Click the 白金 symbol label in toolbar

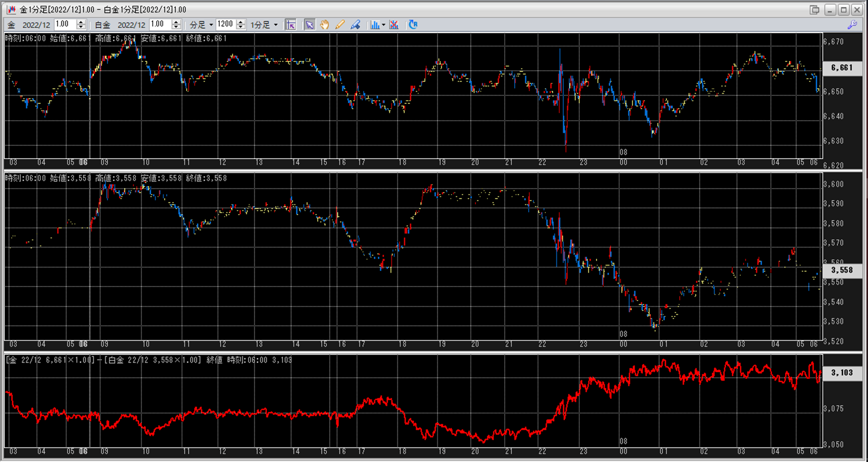tap(102, 25)
